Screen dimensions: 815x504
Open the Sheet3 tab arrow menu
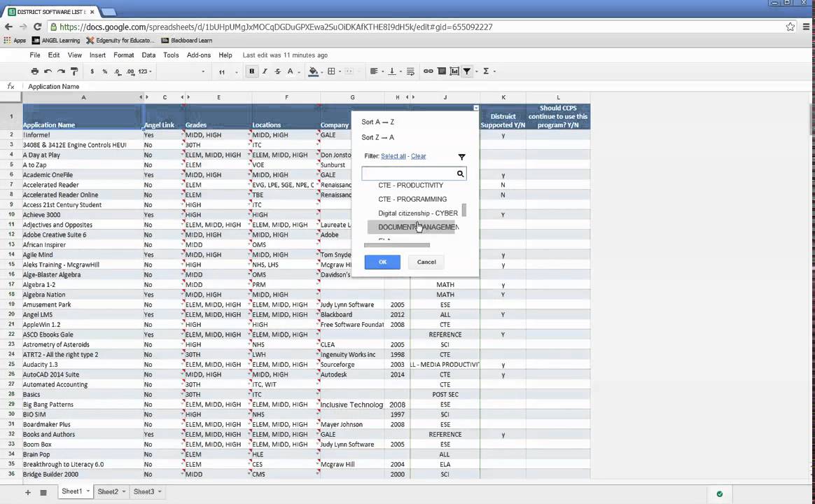coord(160,491)
